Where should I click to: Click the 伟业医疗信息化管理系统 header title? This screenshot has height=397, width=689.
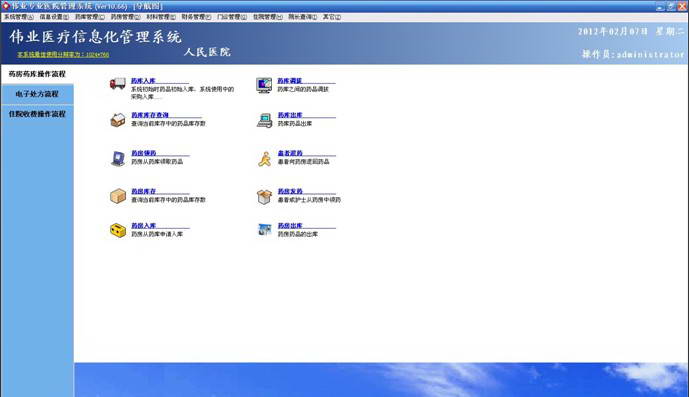[95, 37]
